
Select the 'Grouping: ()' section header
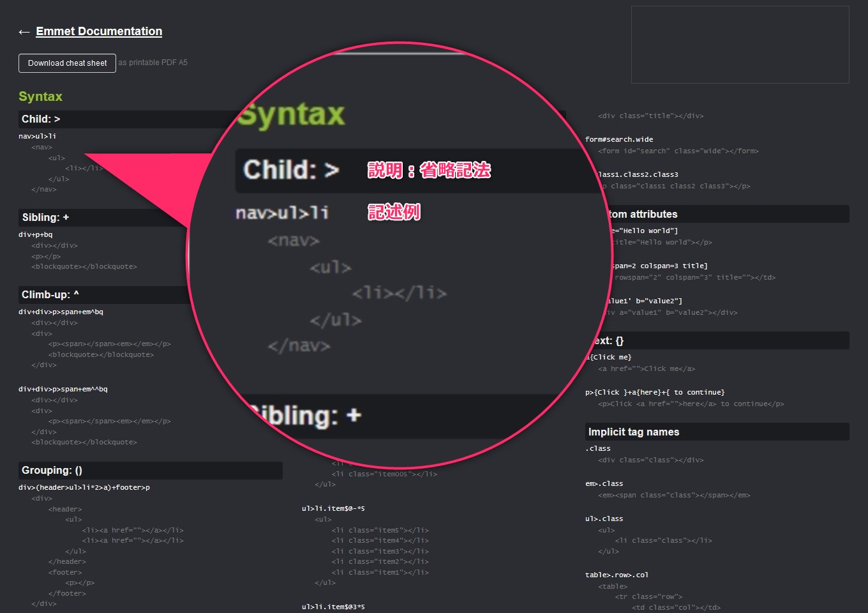(x=151, y=471)
